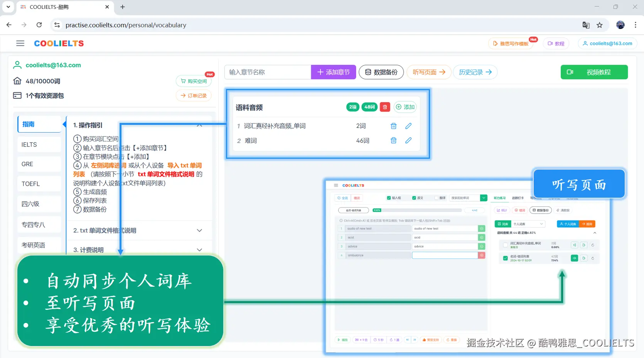Go to 听写页面 via arrow button
Screen dimensions: 644x358
[x=429, y=72]
